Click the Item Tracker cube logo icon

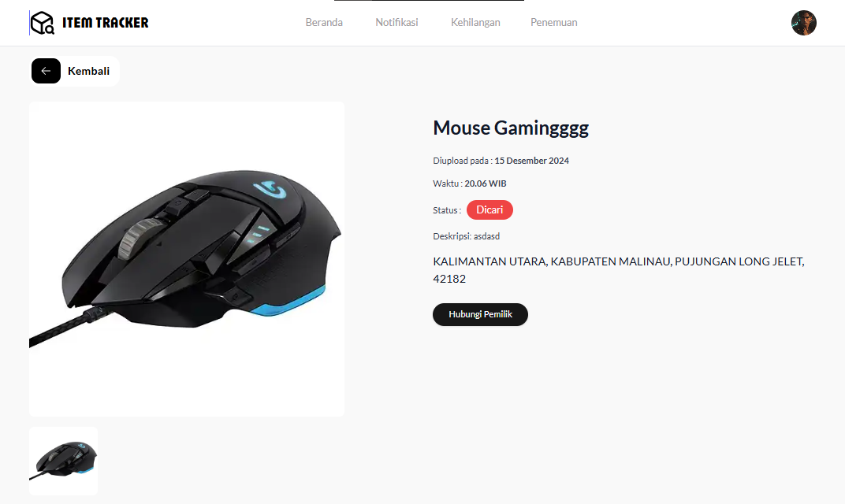pyautogui.click(x=42, y=23)
